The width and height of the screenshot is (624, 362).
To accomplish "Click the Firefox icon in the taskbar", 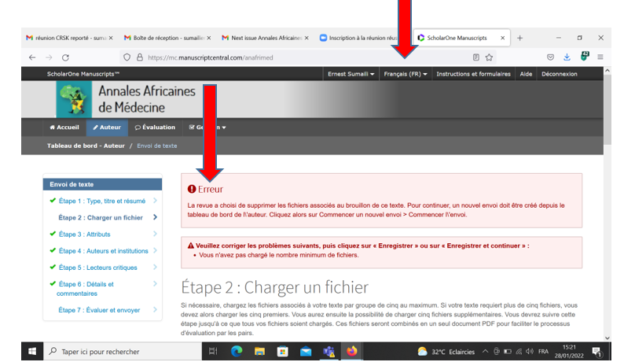I will pos(352,351).
